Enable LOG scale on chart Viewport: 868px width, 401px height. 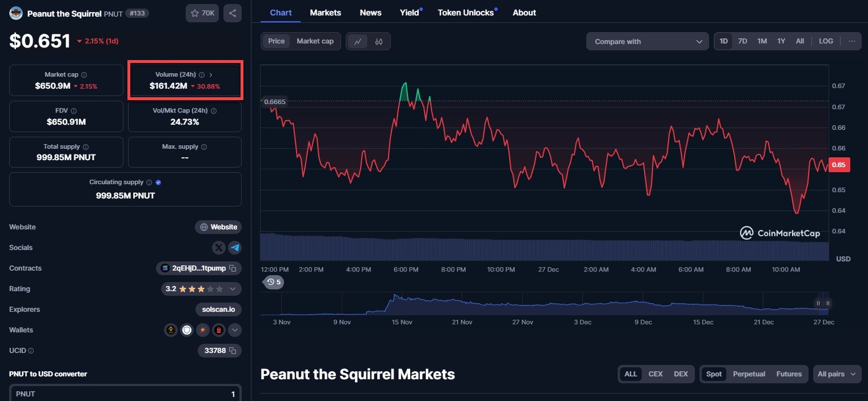point(826,41)
